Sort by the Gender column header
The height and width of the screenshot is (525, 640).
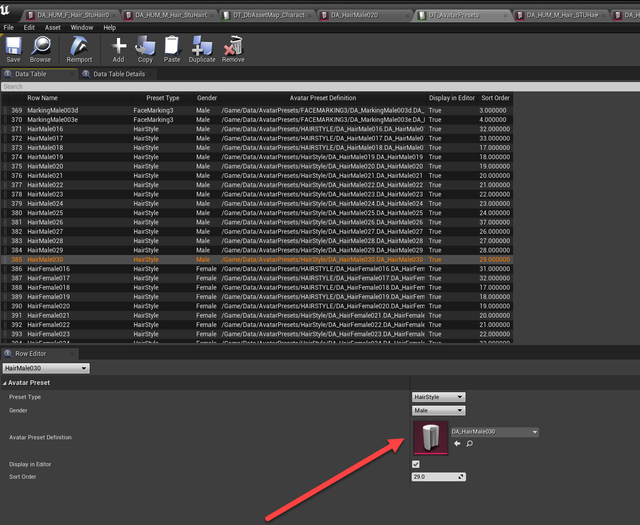(207, 98)
